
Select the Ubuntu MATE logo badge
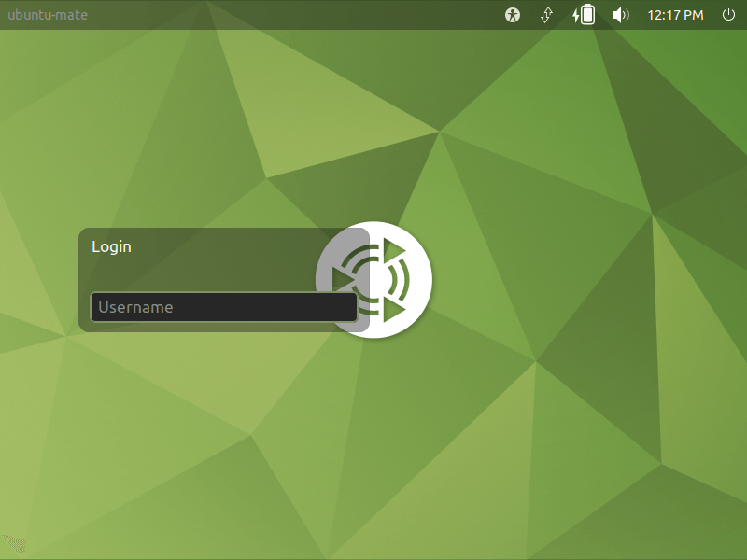point(374,280)
